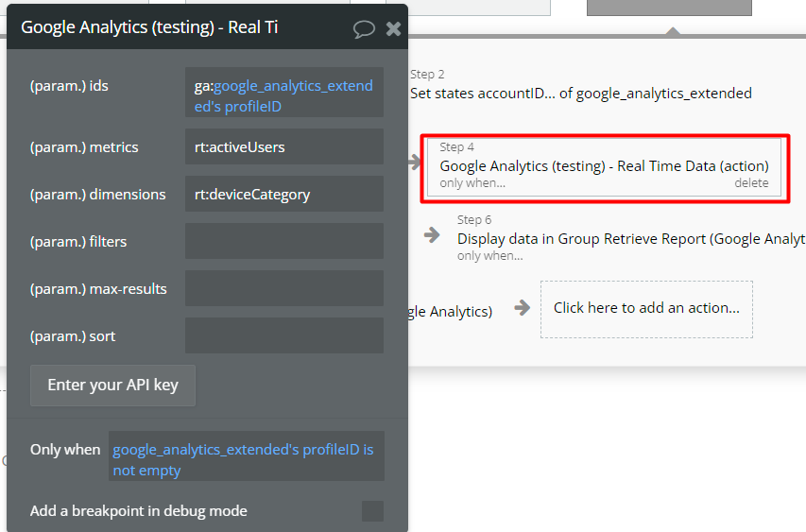Viewport: 806px width, 532px height.
Task: Click the (param.) sort label
Action: pos(73,336)
